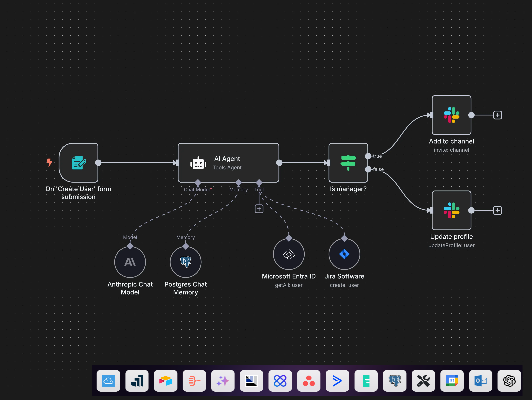
Task: Click the 'Add to channel' label
Action: (451, 141)
